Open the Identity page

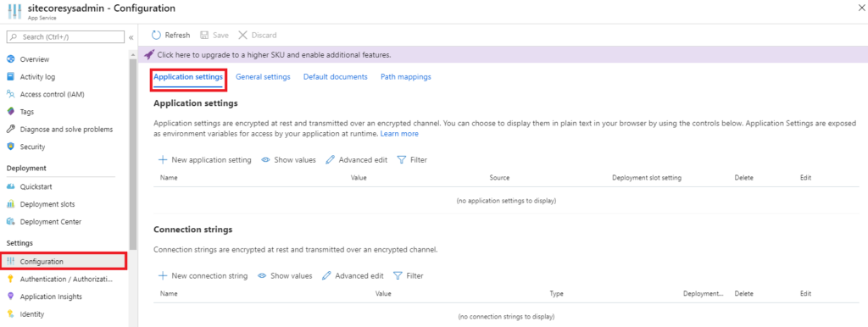(x=32, y=313)
